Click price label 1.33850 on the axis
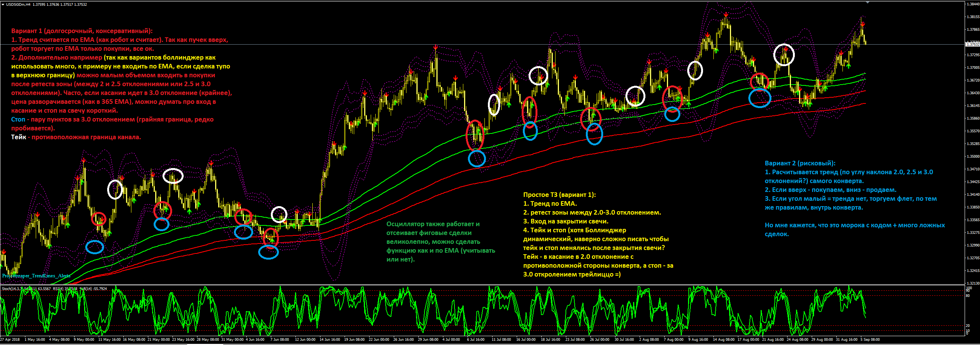 pyautogui.click(x=973, y=207)
